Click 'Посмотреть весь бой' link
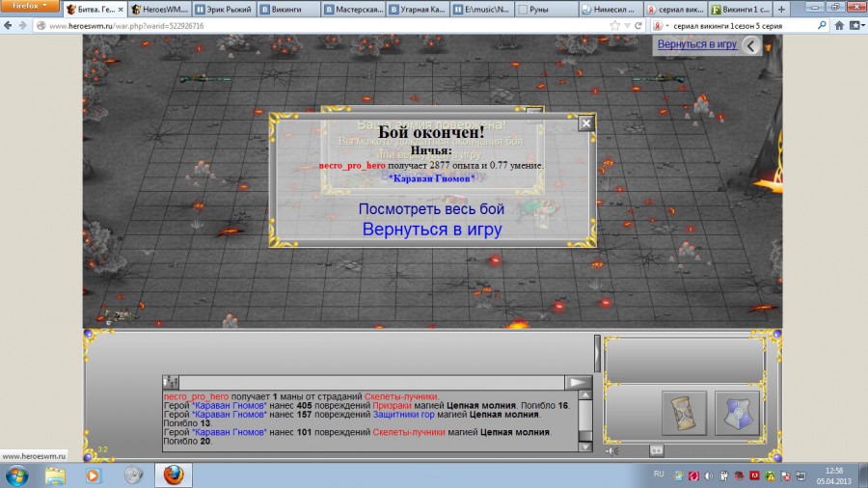868x488 pixels. (x=431, y=209)
